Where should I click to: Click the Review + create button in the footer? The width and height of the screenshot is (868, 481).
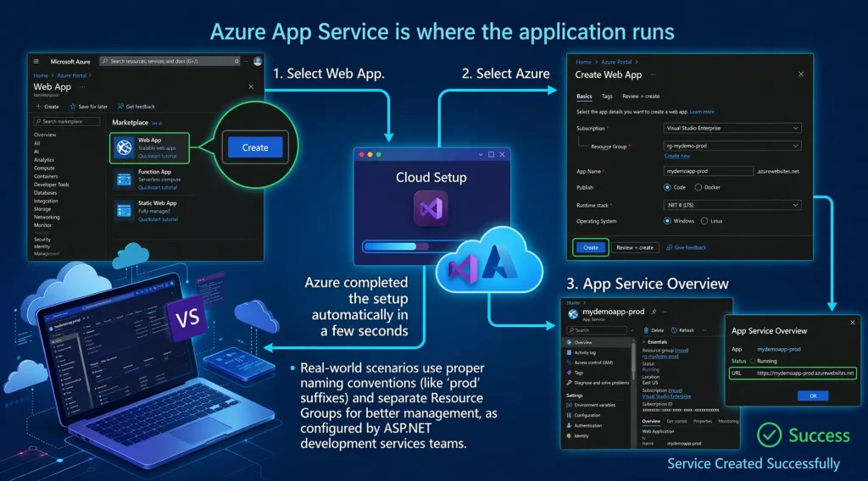click(634, 247)
